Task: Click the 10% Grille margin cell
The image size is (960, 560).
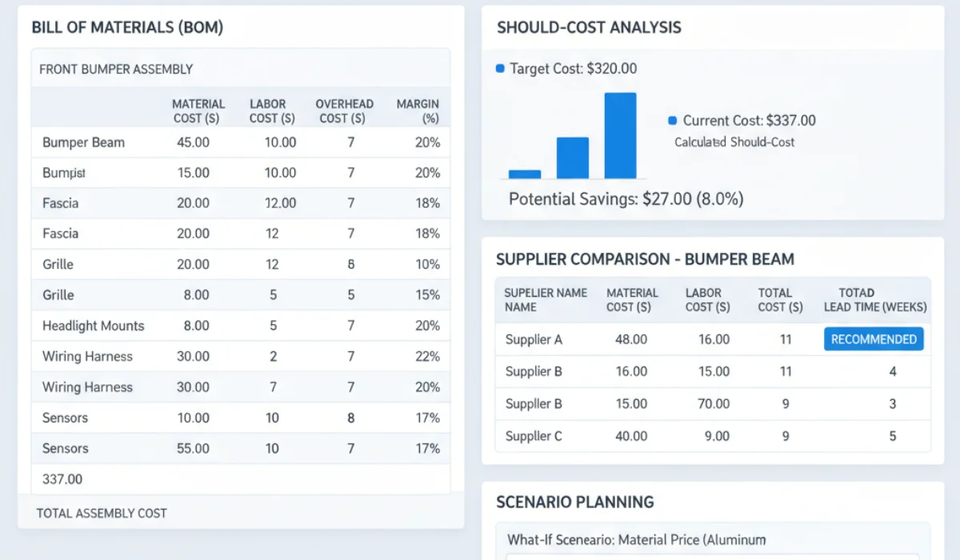Action: point(428,264)
